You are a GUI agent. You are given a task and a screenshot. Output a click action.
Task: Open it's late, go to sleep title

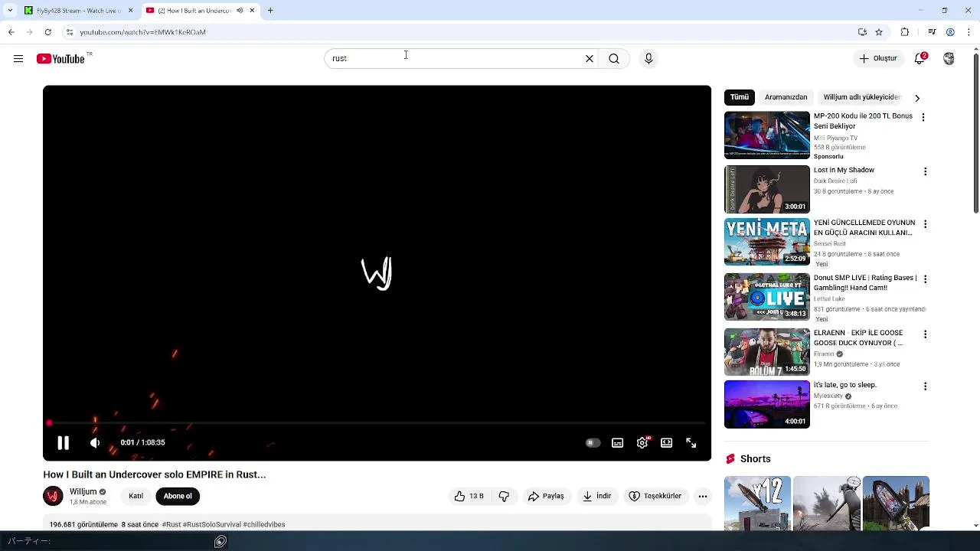pyautogui.click(x=845, y=385)
